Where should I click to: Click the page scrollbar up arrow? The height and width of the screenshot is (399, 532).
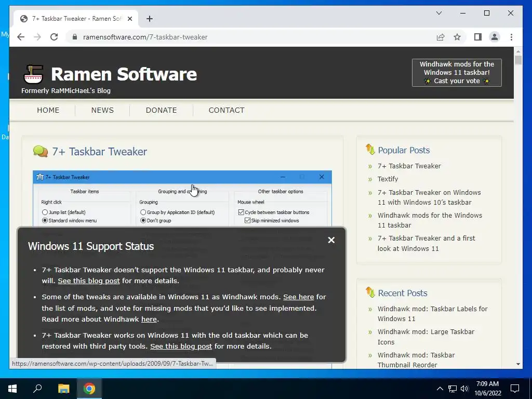pos(518,52)
